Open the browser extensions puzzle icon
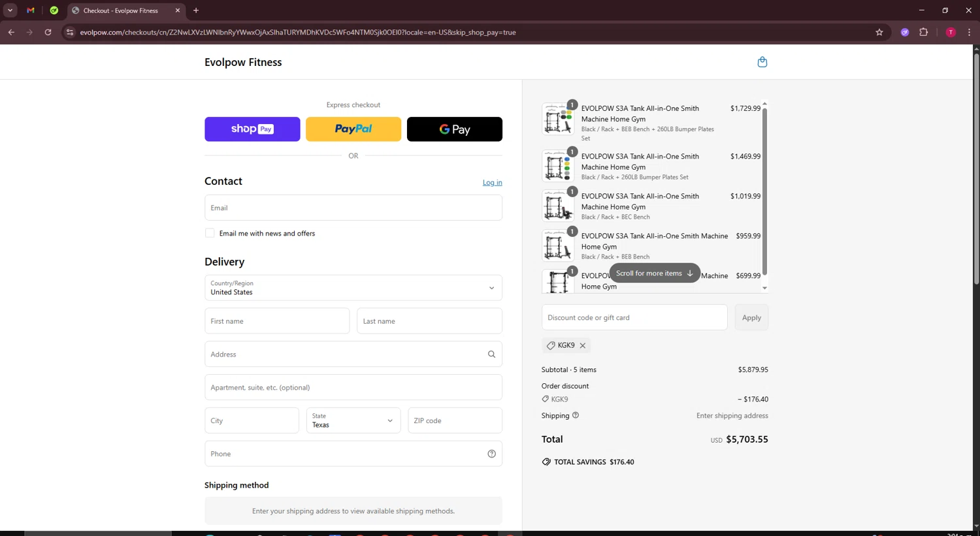The height and width of the screenshot is (536, 980). 923,32
